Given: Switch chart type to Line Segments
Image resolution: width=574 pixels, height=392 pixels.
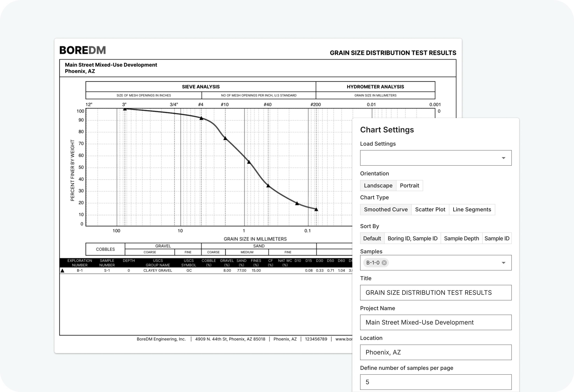Looking at the screenshot, I should [472, 209].
